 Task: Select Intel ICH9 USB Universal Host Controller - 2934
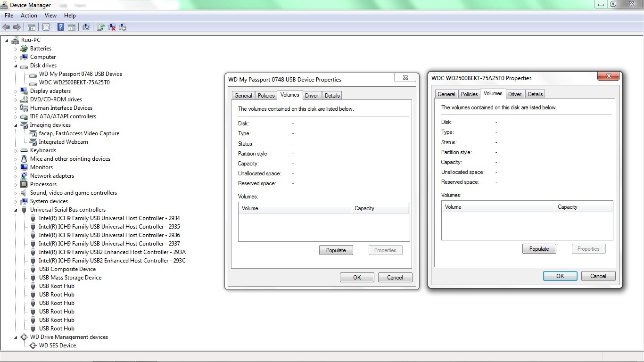point(109,218)
